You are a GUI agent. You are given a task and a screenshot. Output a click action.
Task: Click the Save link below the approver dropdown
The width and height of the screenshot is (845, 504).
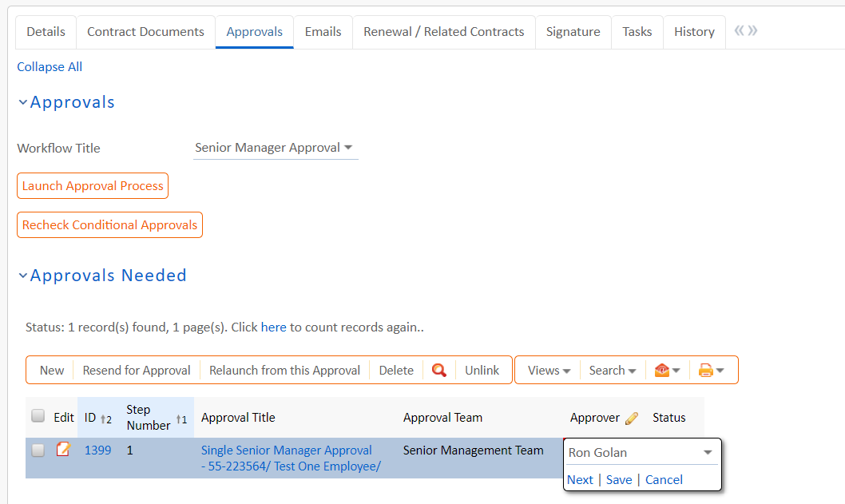click(619, 479)
